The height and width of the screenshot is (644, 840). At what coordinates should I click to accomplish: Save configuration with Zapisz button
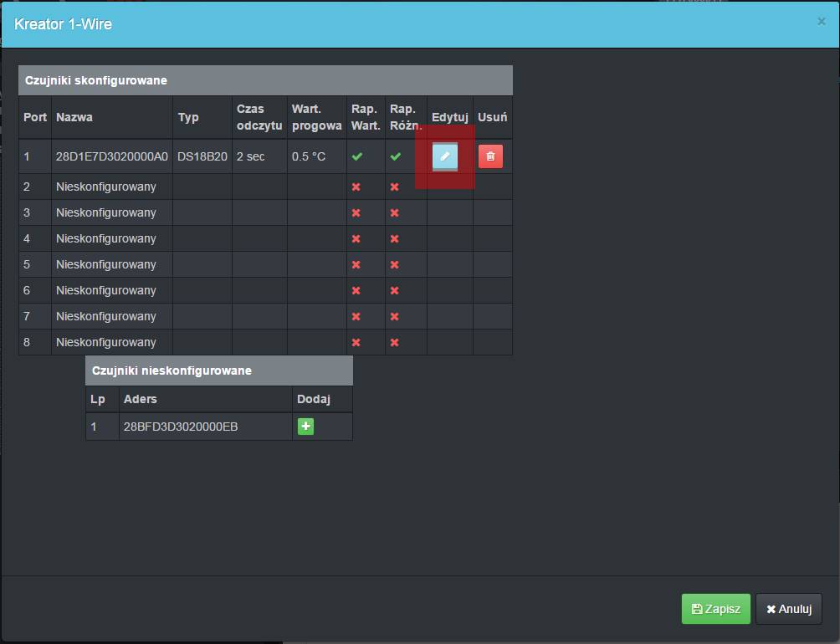pos(715,609)
